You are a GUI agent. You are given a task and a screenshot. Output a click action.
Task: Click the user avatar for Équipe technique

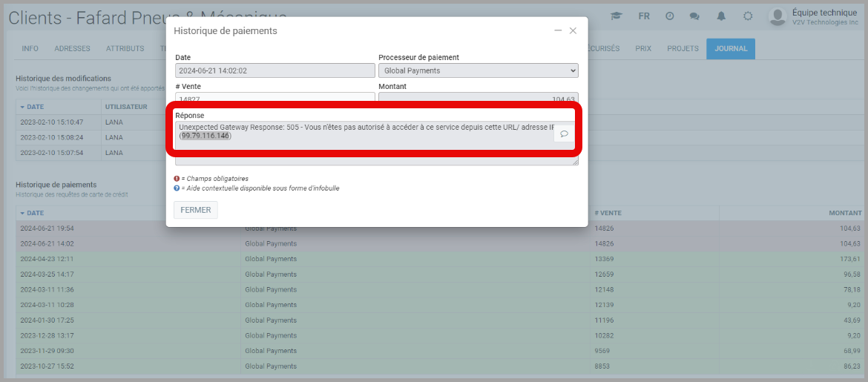(x=777, y=16)
